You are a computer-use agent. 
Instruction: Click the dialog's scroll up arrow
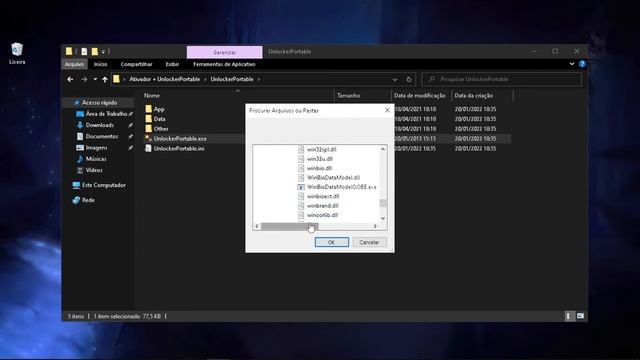383,149
